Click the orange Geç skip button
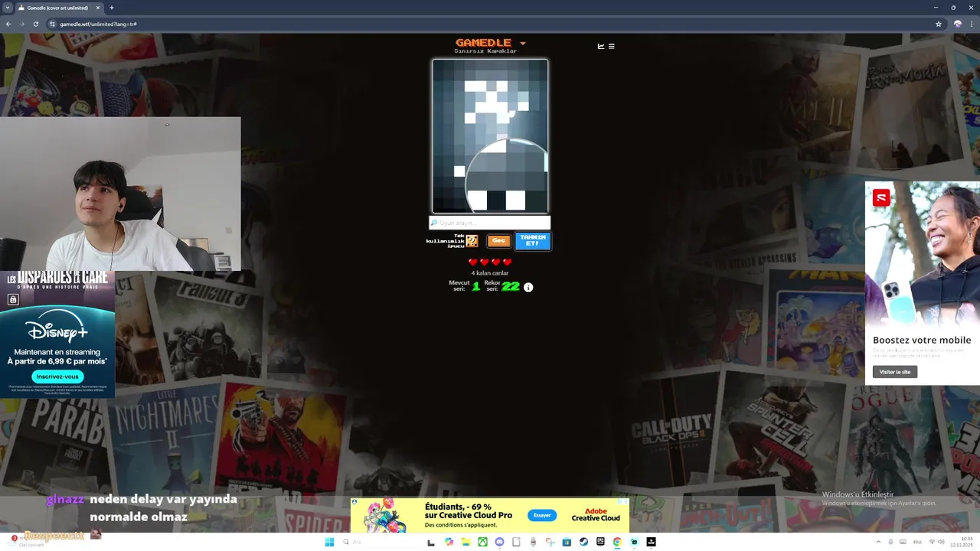The image size is (980, 551). tap(498, 241)
